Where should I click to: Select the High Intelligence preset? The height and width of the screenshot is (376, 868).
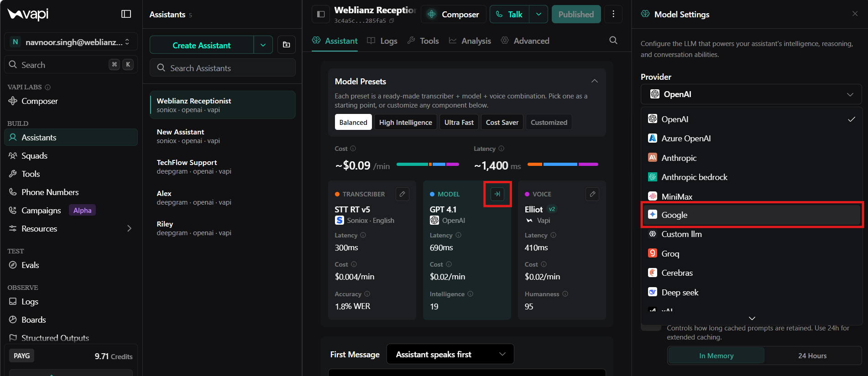(405, 122)
